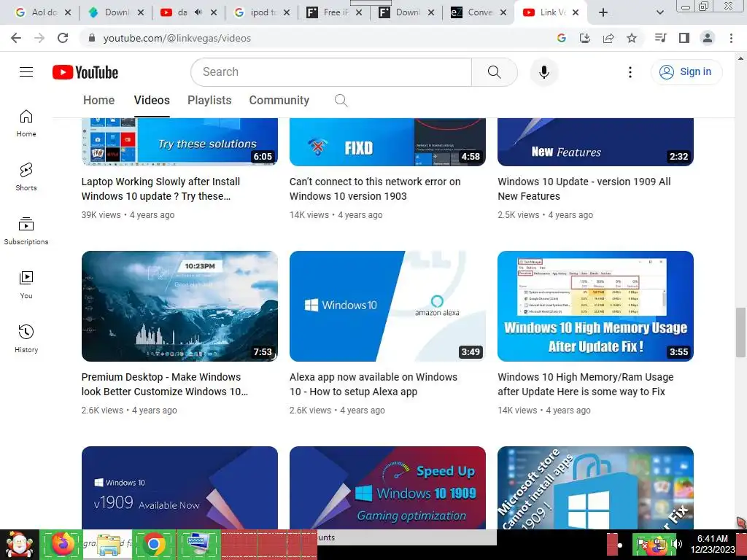Click the Santa start button

tap(19, 544)
